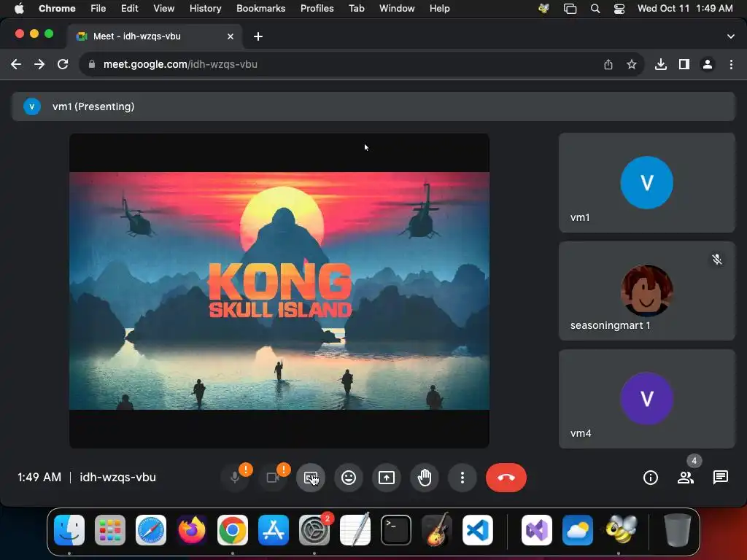Share this page icon in address bar

pos(608,64)
